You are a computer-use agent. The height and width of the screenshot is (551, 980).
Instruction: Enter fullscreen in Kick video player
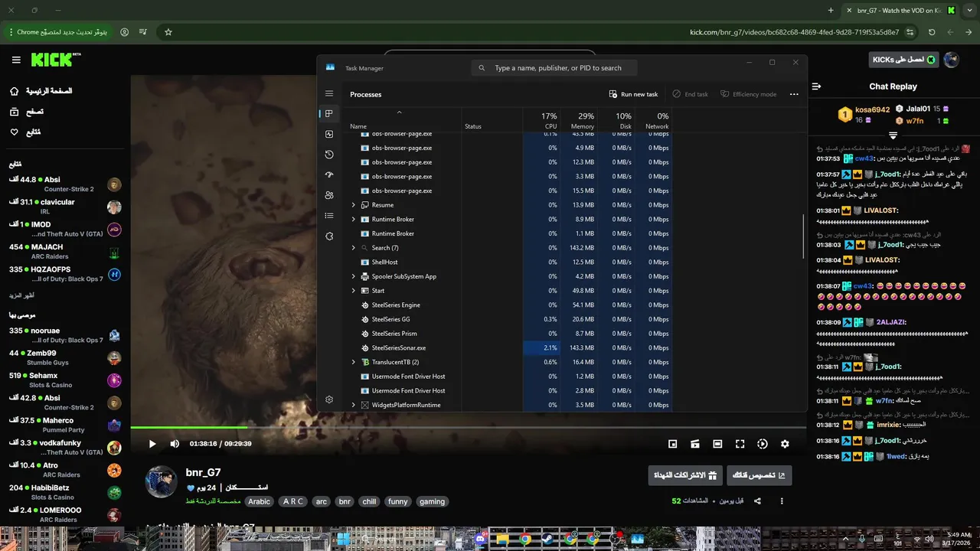pyautogui.click(x=740, y=444)
